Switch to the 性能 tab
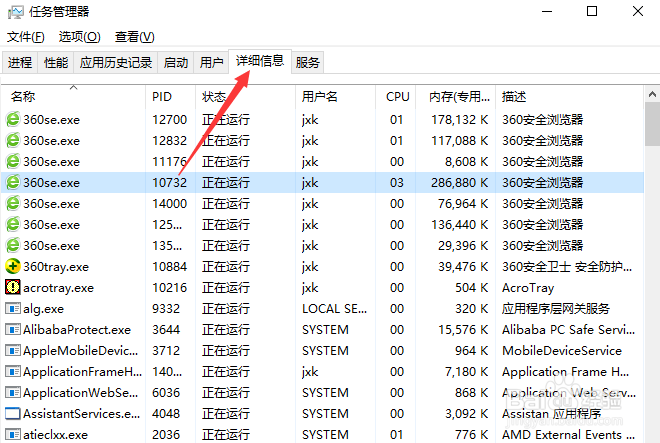 56,63
